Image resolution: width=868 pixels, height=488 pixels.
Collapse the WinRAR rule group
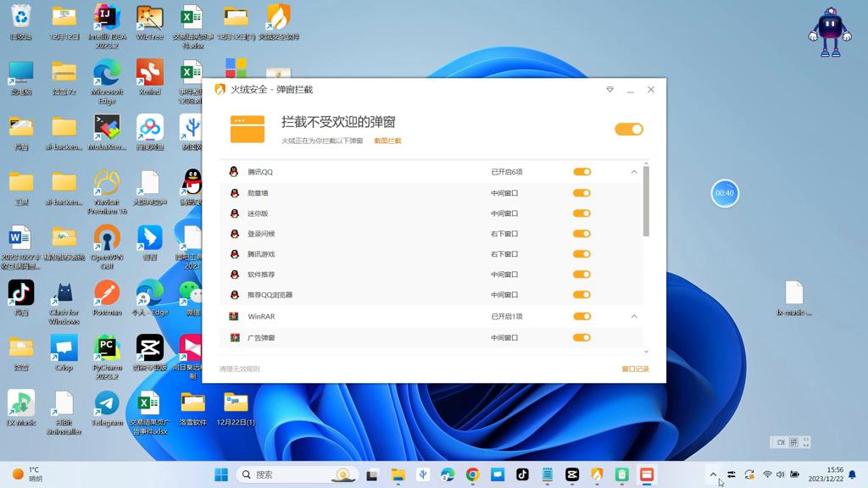pyautogui.click(x=633, y=314)
